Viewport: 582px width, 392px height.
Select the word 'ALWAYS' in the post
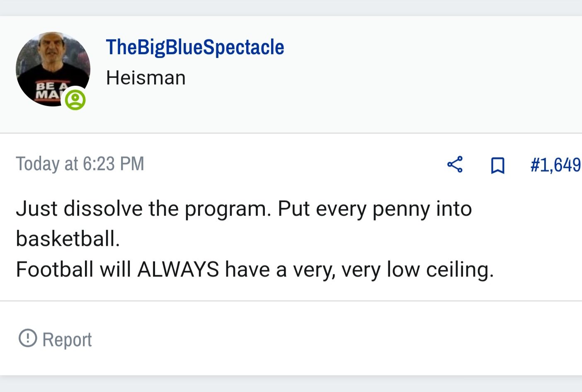click(x=178, y=269)
